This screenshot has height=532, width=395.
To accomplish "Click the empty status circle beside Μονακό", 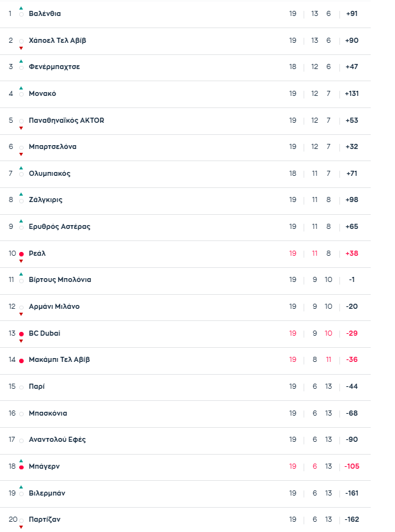I will point(21,94).
